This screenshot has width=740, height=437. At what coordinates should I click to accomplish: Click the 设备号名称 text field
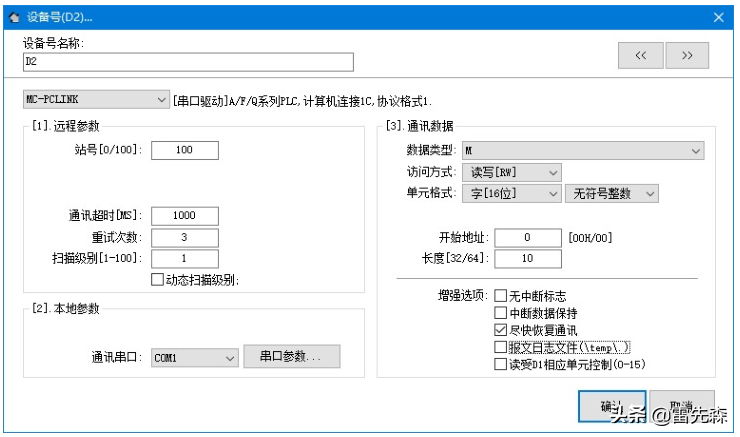tap(188, 62)
